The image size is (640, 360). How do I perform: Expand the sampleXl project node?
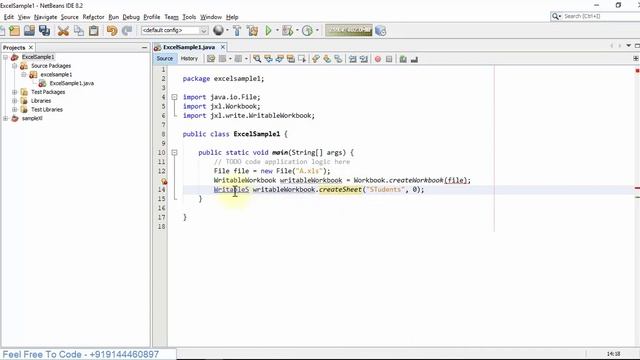[x=6, y=118]
